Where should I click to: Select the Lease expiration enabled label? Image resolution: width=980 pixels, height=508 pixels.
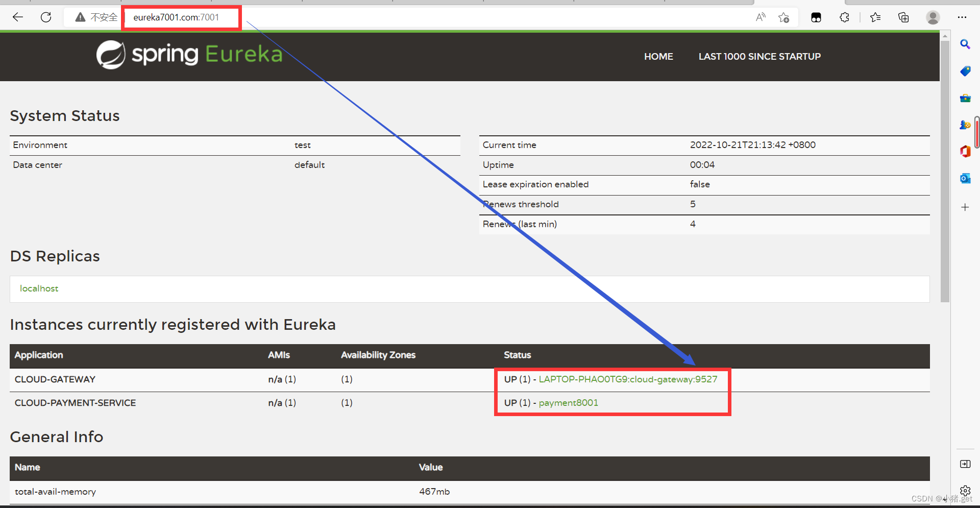(536, 184)
